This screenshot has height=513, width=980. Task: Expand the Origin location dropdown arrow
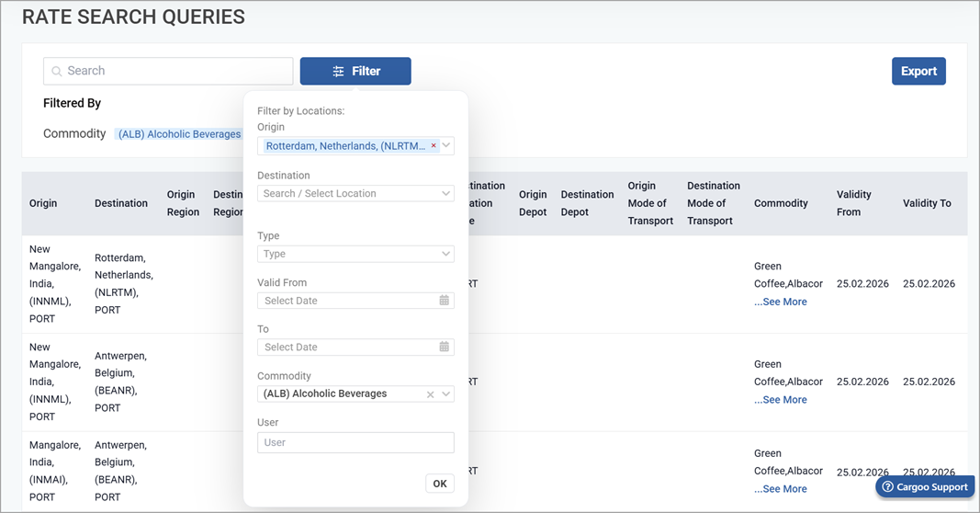click(446, 145)
